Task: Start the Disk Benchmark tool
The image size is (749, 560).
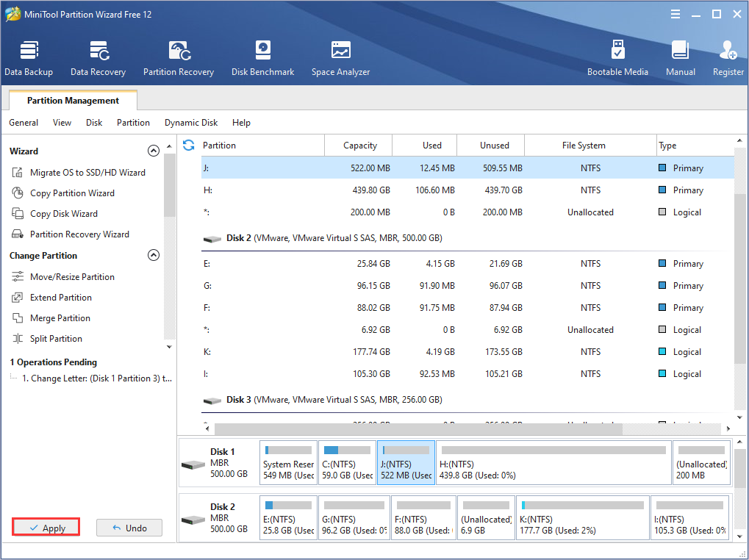Action: pyautogui.click(x=262, y=58)
